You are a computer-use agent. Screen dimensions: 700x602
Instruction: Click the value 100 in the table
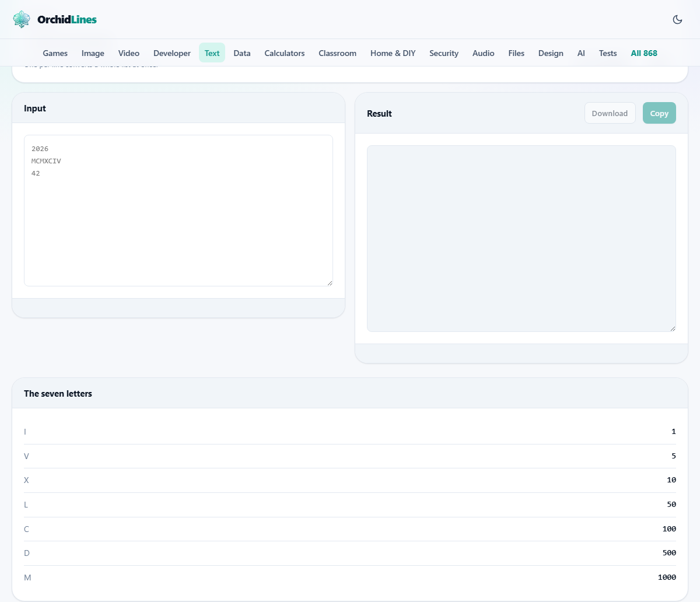click(x=669, y=529)
